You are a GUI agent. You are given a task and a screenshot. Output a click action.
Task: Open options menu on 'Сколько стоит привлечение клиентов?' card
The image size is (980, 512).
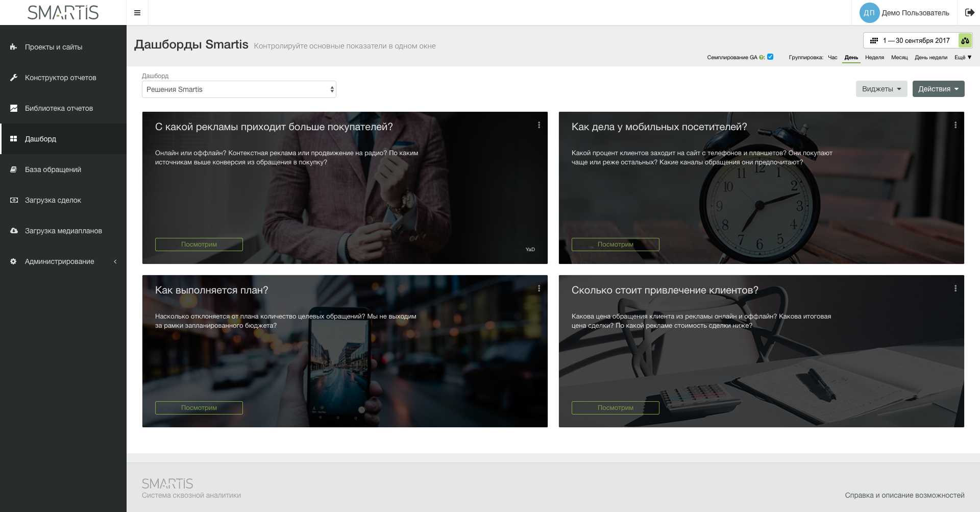coord(955,288)
